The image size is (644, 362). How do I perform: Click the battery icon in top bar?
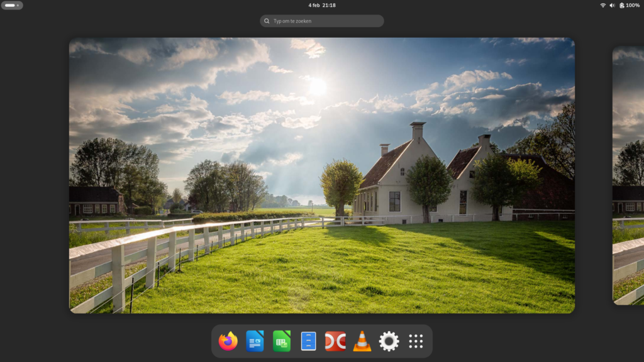click(x=622, y=5)
